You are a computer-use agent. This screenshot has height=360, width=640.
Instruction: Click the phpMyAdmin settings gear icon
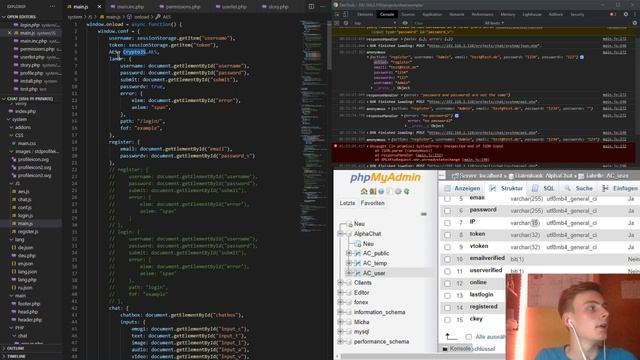click(398, 191)
